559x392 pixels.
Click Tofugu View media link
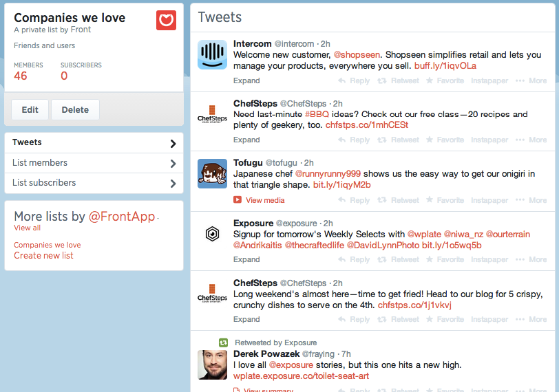coord(265,200)
